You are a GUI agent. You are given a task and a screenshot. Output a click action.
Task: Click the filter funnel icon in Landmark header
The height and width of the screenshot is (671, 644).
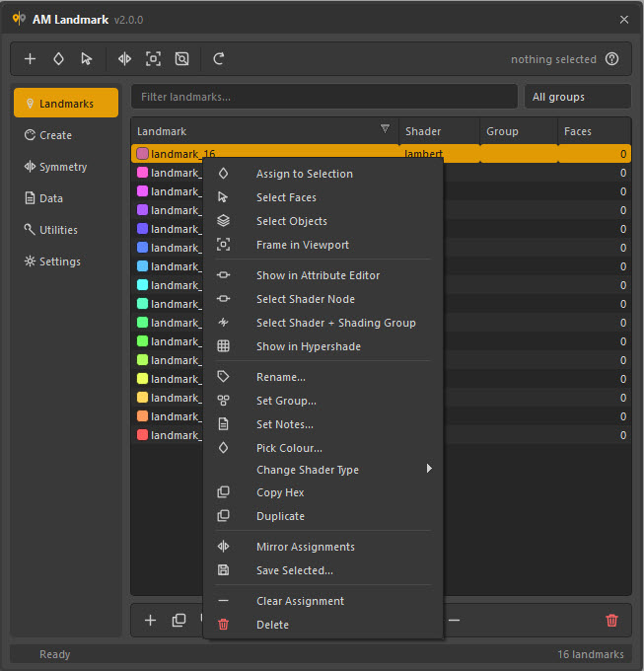(385, 128)
